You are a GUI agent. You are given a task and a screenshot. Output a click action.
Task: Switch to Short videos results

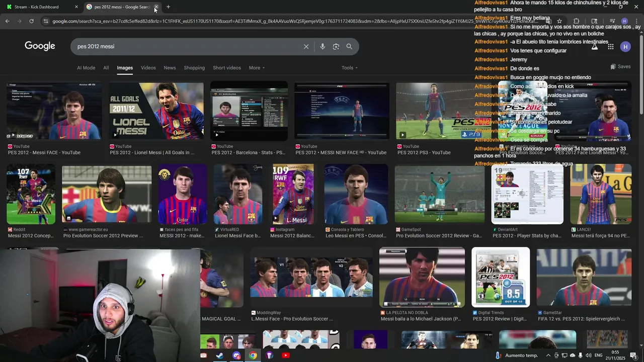(x=227, y=68)
